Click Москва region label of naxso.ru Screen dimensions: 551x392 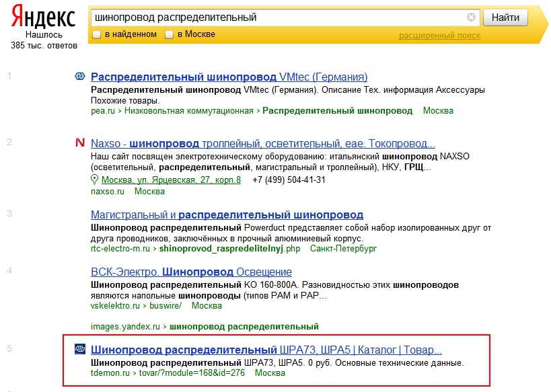coord(150,192)
